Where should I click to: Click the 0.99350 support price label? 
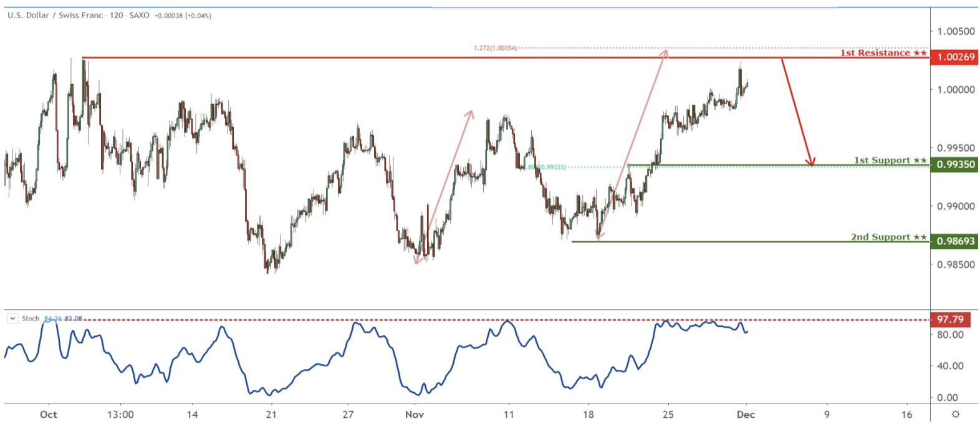coord(954,165)
